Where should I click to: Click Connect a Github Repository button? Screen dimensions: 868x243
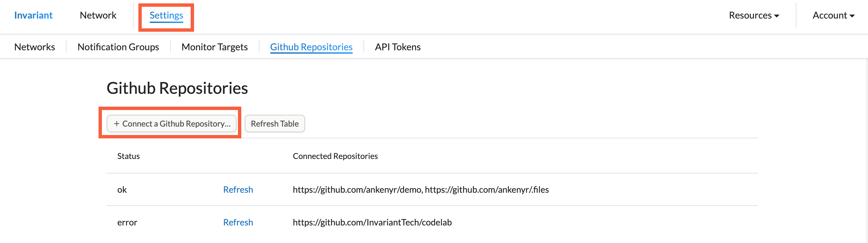pos(171,124)
